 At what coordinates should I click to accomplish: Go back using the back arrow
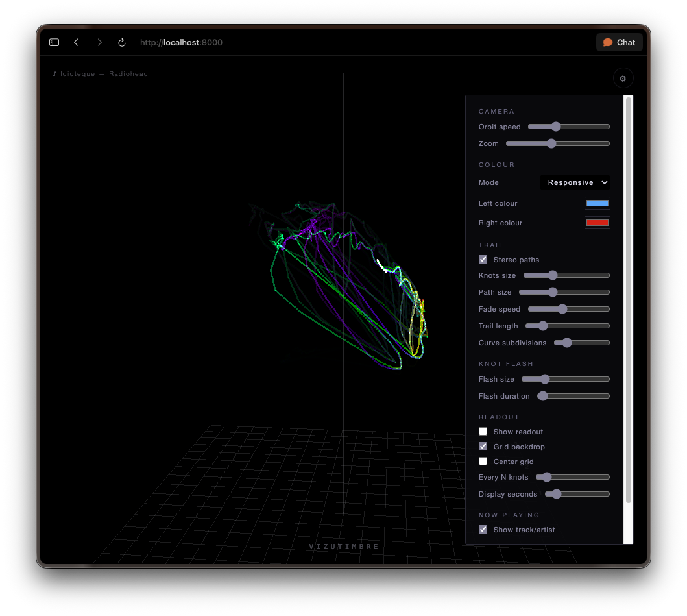(x=77, y=43)
